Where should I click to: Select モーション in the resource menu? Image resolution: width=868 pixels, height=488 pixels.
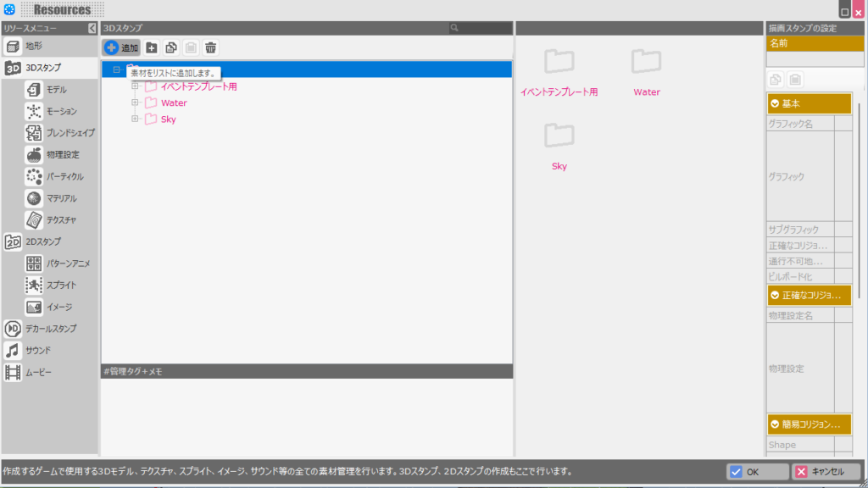pyautogui.click(x=61, y=111)
